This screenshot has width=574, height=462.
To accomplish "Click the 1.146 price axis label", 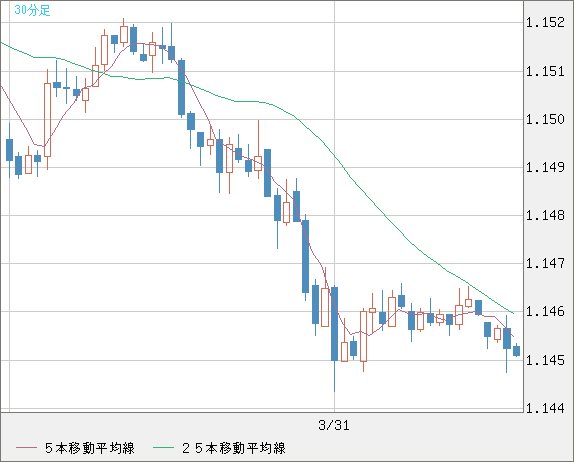I will pyautogui.click(x=545, y=312).
